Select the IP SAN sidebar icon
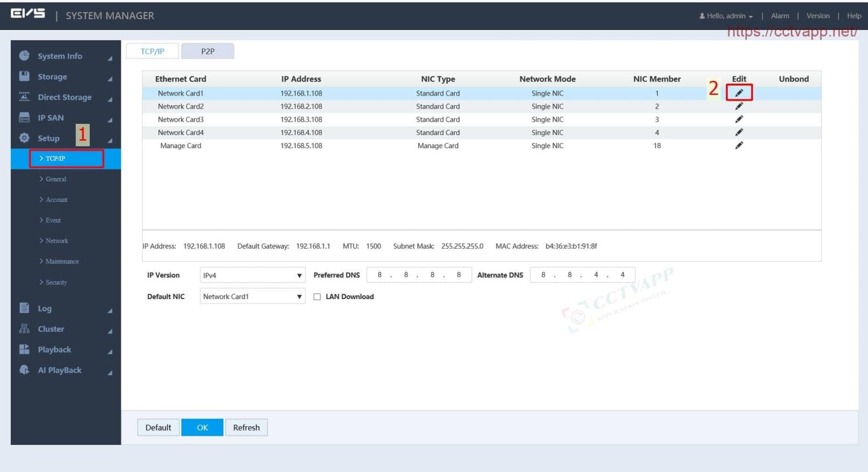Screen dimensions: 868x472 coord(24,118)
